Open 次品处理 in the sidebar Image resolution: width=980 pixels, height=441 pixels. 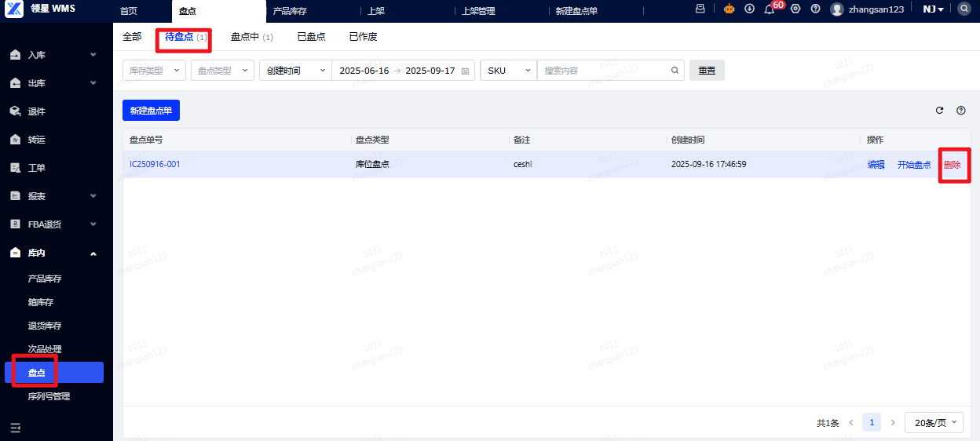tap(45, 349)
